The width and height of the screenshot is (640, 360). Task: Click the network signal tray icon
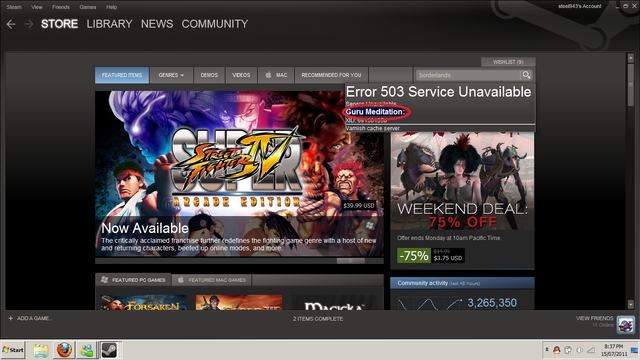coord(591,350)
